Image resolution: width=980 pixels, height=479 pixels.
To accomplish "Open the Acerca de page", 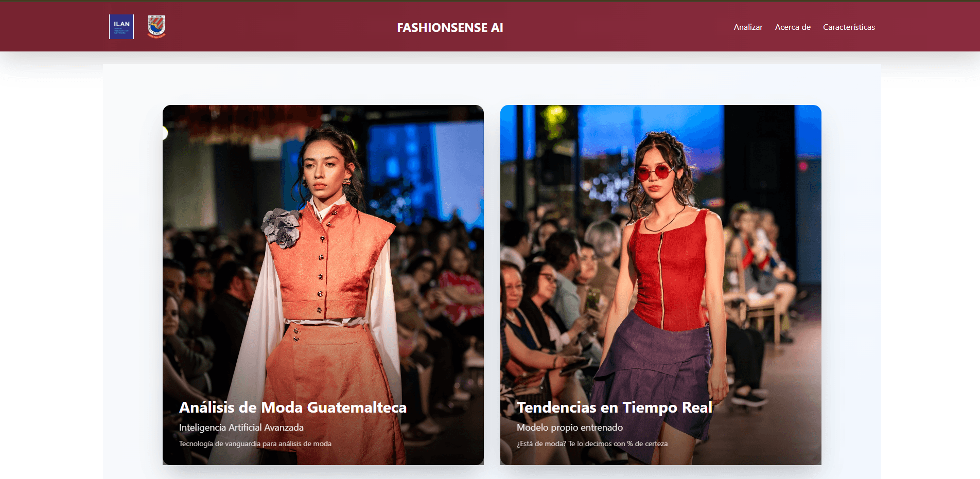I will pyautogui.click(x=793, y=27).
